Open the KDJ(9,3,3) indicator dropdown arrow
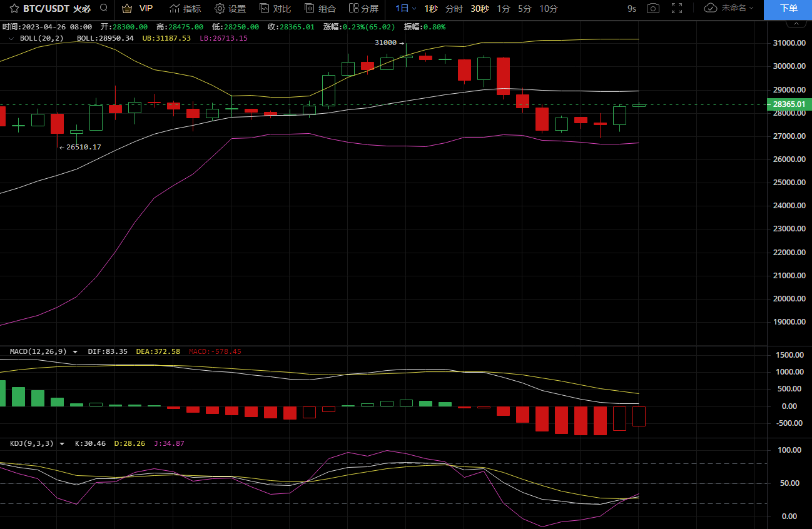812x529 pixels. (62, 444)
